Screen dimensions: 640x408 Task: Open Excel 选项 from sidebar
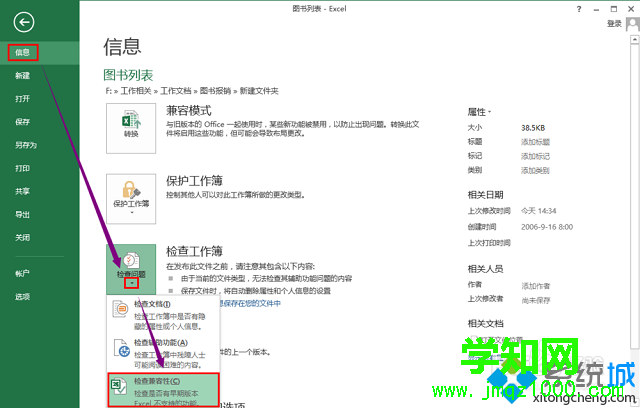point(23,297)
